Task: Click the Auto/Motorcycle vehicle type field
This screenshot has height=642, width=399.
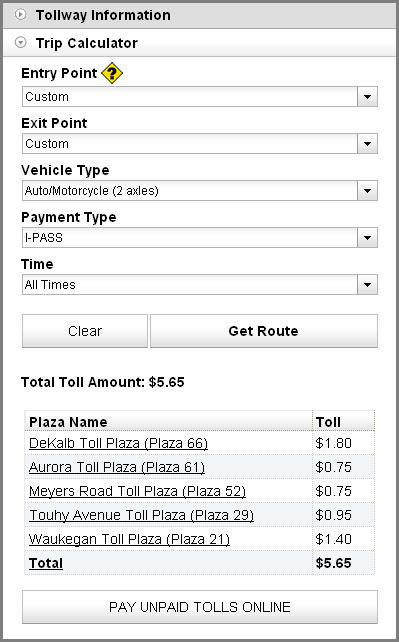Action: (190, 191)
